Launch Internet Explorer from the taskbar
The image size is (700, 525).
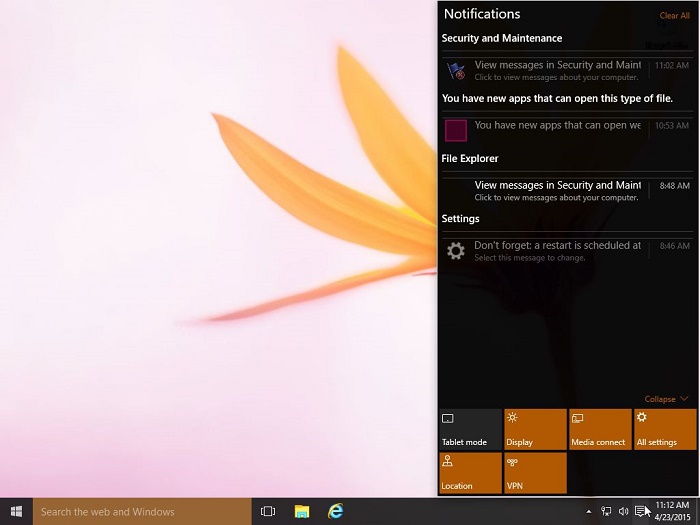336,512
